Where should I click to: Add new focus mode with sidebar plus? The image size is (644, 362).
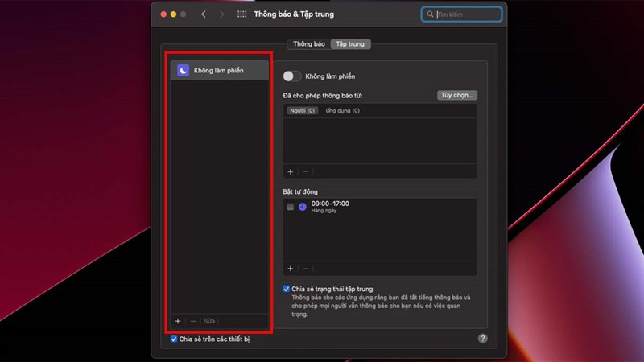(x=178, y=321)
